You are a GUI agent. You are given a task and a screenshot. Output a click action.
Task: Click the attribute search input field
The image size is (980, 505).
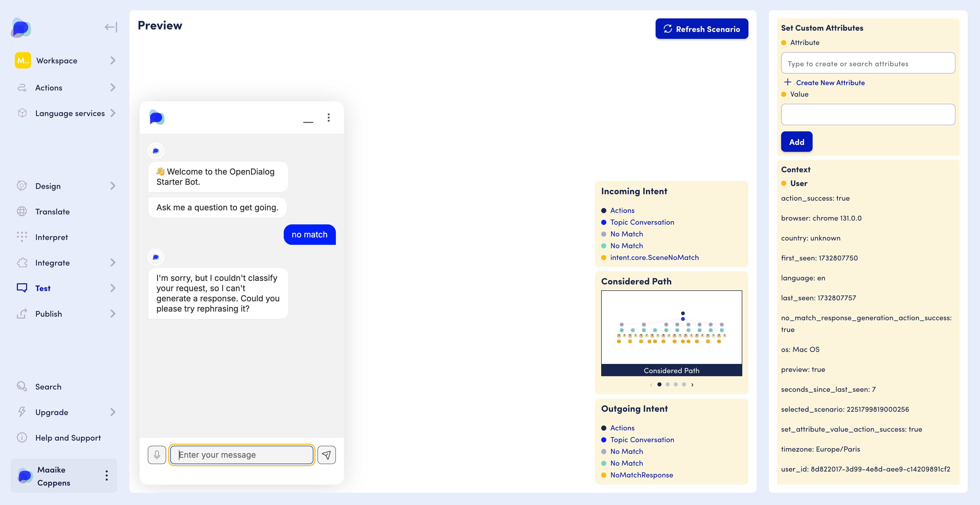pyautogui.click(x=868, y=63)
